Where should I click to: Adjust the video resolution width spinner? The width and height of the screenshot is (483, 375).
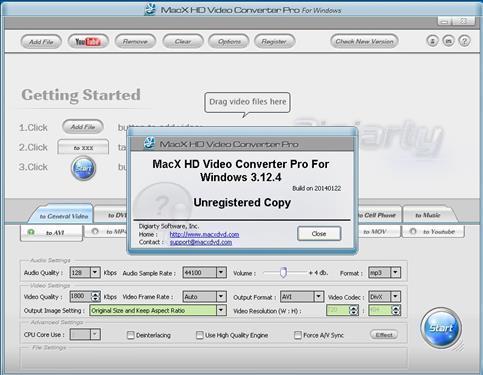coord(354,310)
